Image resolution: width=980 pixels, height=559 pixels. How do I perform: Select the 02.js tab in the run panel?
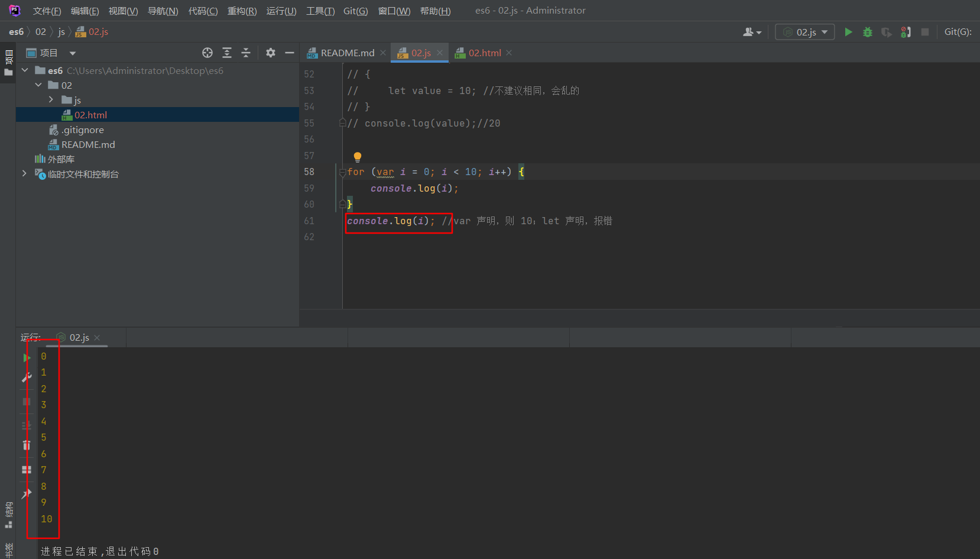[x=79, y=338]
